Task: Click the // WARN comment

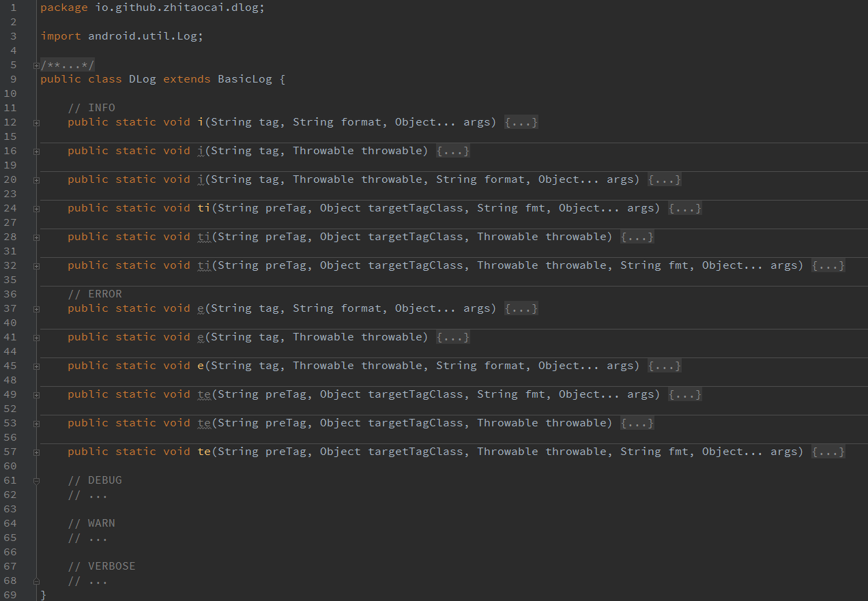Action: pos(91,523)
